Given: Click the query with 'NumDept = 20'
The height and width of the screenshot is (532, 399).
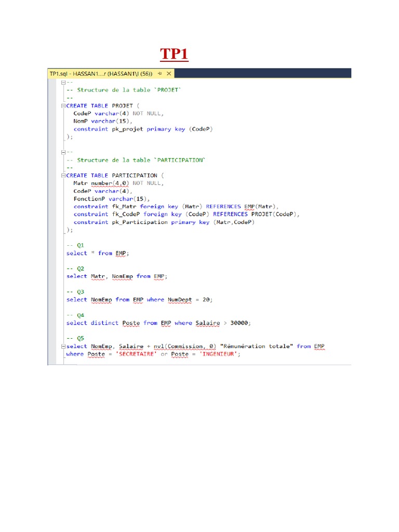Looking at the screenshot, I should [x=140, y=300].
